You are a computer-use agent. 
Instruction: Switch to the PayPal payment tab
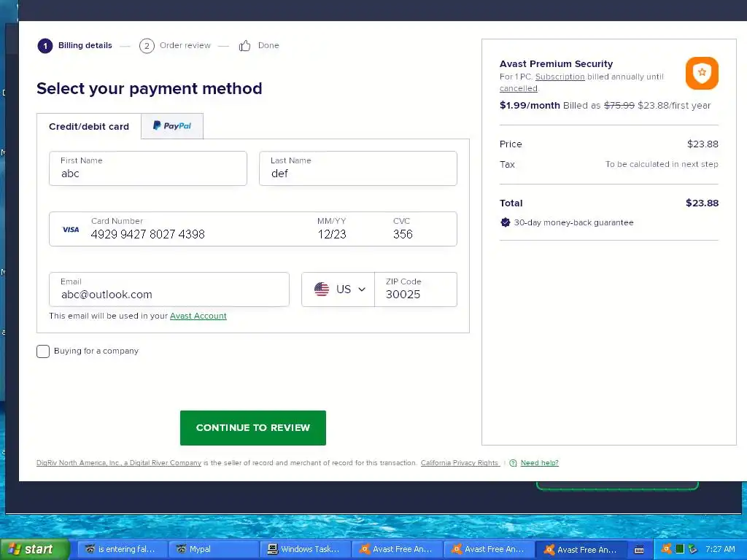tap(172, 126)
